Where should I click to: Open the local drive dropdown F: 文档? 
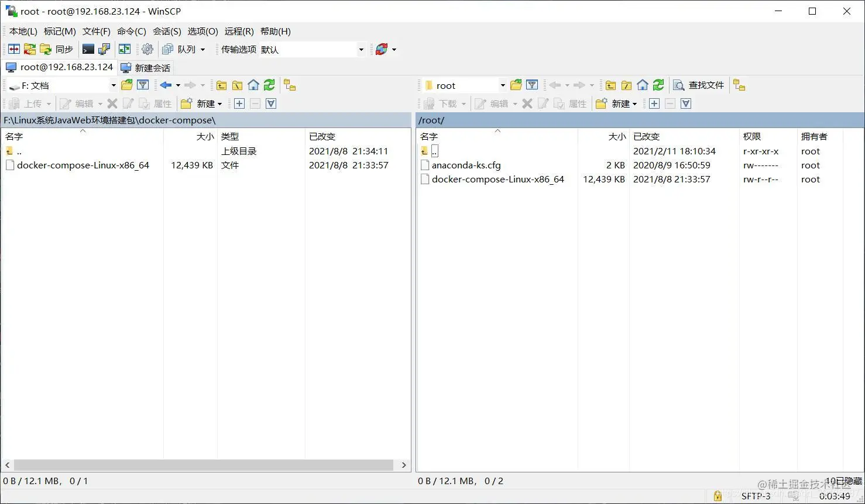[63, 85]
